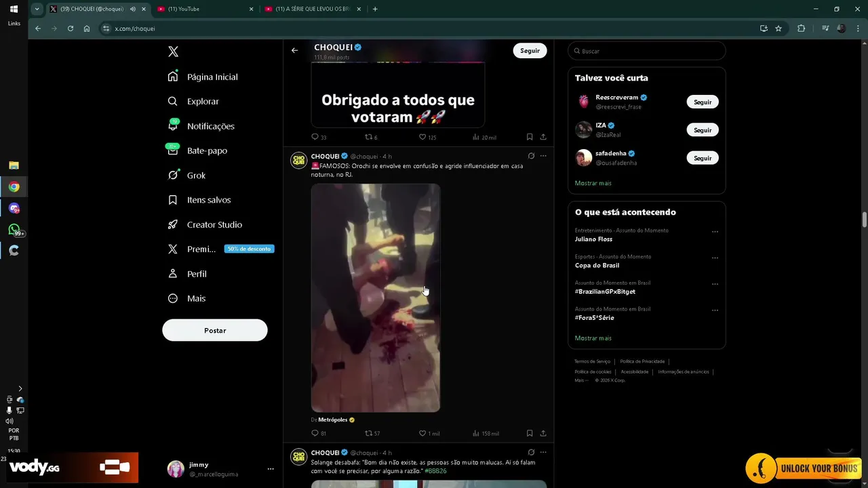Show more under Talvez você curta
The image size is (868, 488).
point(593,183)
